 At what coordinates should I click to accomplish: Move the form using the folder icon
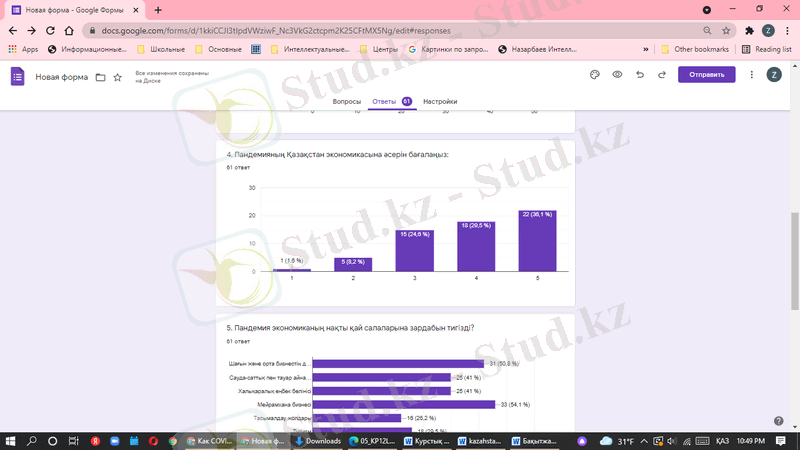100,77
